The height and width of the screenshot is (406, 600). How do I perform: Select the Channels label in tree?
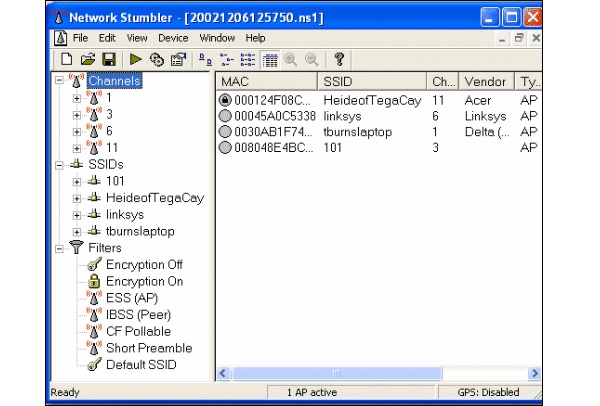(114, 81)
